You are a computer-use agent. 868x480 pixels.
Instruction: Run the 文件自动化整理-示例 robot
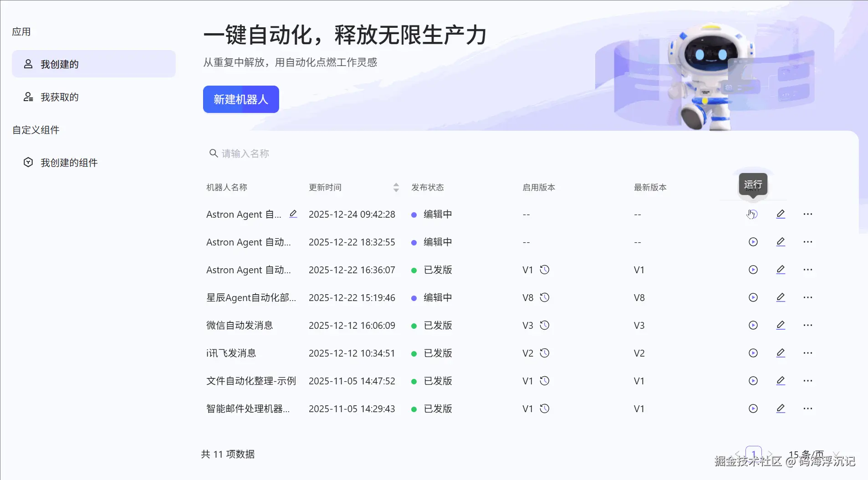tap(753, 381)
